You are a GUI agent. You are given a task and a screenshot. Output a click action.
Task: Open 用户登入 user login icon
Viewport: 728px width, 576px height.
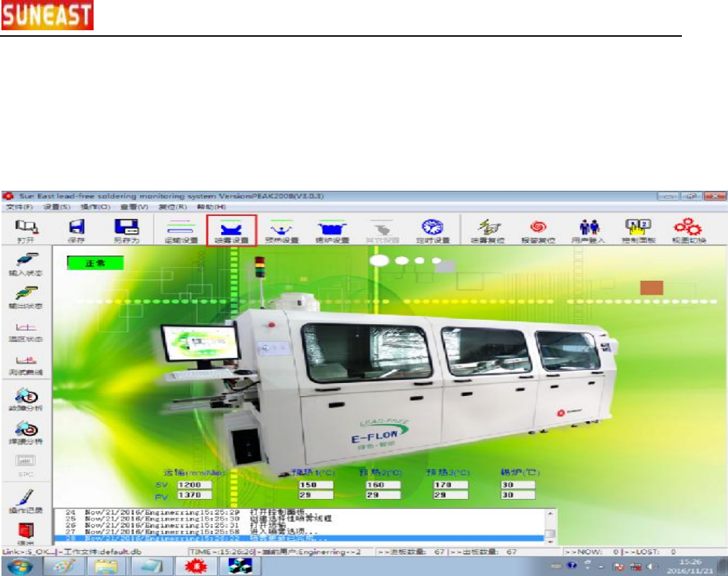tap(588, 230)
